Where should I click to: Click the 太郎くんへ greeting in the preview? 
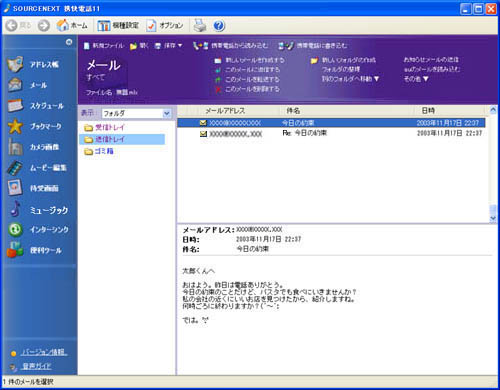pyautogui.click(x=199, y=271)
